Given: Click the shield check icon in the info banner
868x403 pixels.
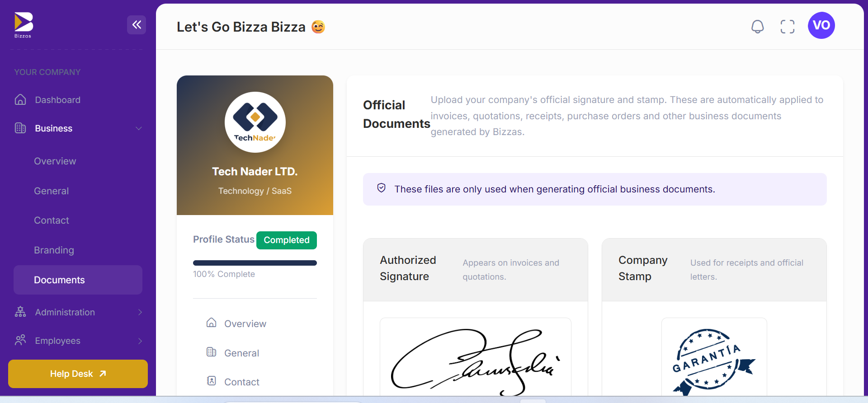Looking at the screenshot, I should [x=382, y=188].
